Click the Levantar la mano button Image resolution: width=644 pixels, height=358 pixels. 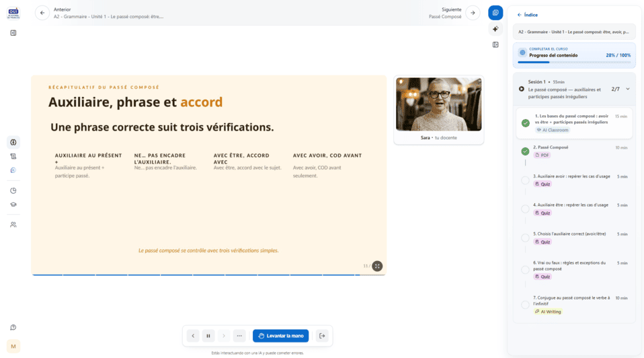click(280, 336)
